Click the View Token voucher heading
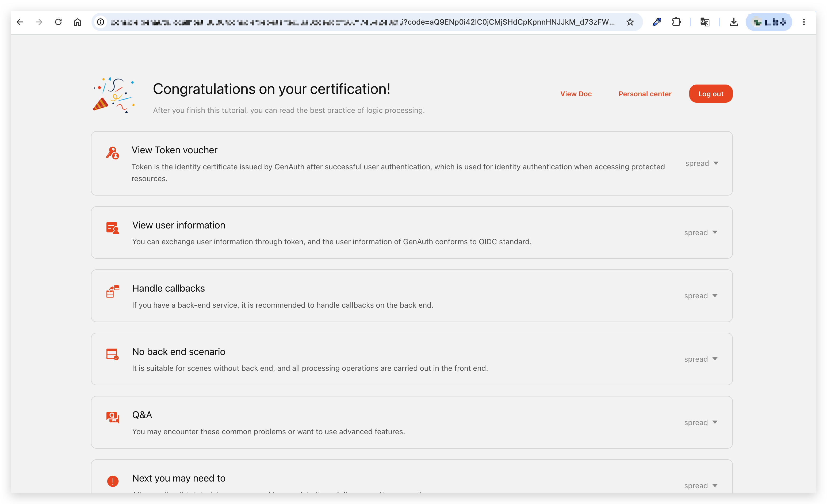 click(174, 150)
